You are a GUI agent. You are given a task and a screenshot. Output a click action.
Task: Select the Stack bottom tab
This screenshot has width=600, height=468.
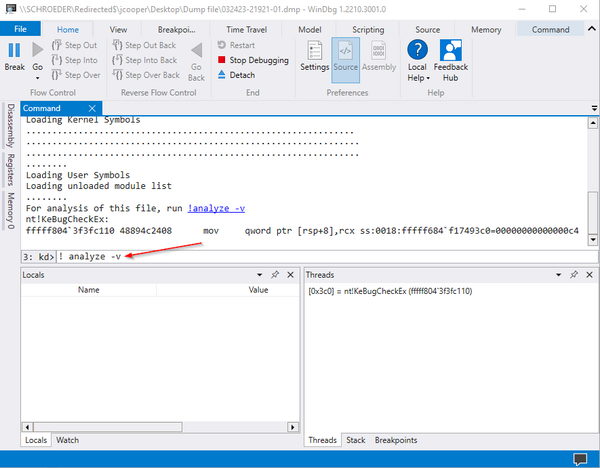(x=355, y=440)
